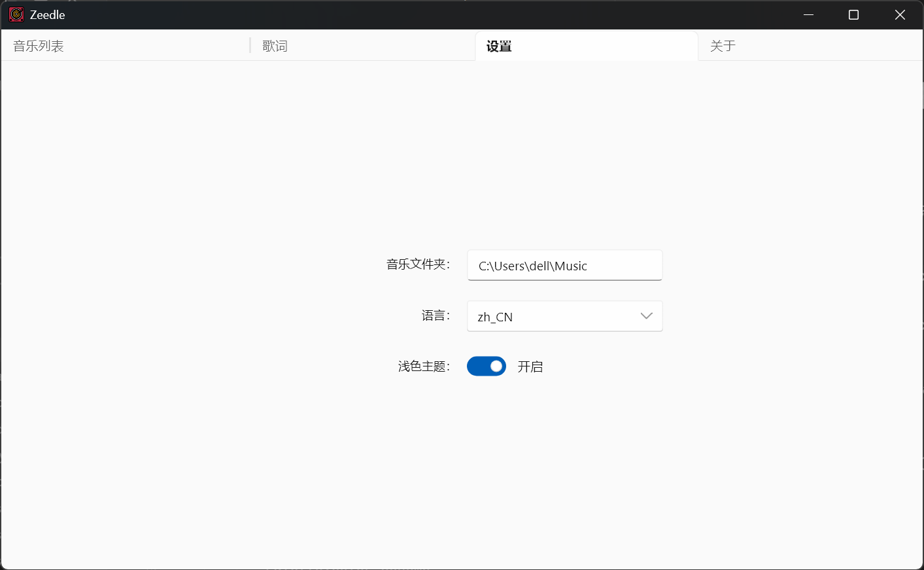Switch to the 音乐列表 tab
The width and height of the screenshot is (924, 570).
pos(39,46)
